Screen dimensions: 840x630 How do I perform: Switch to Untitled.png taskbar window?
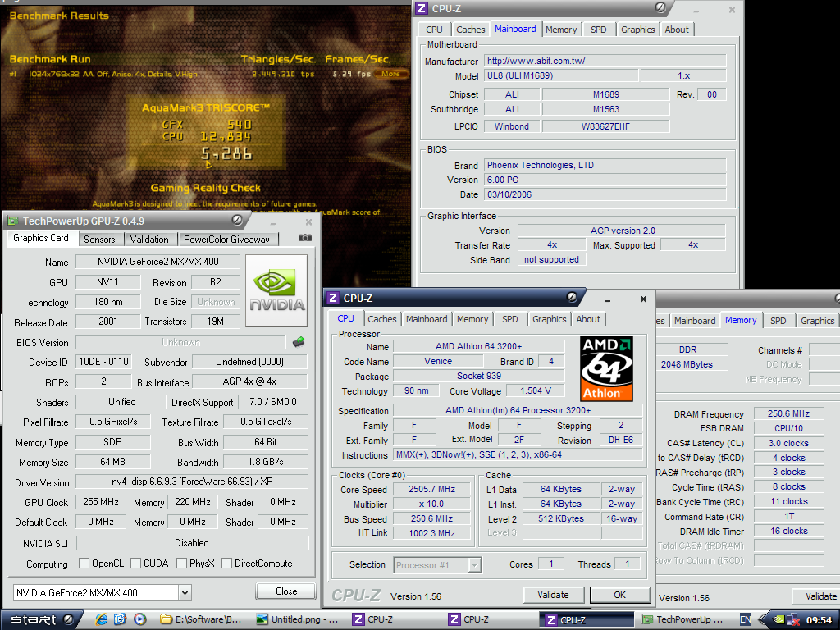[298, 620]
